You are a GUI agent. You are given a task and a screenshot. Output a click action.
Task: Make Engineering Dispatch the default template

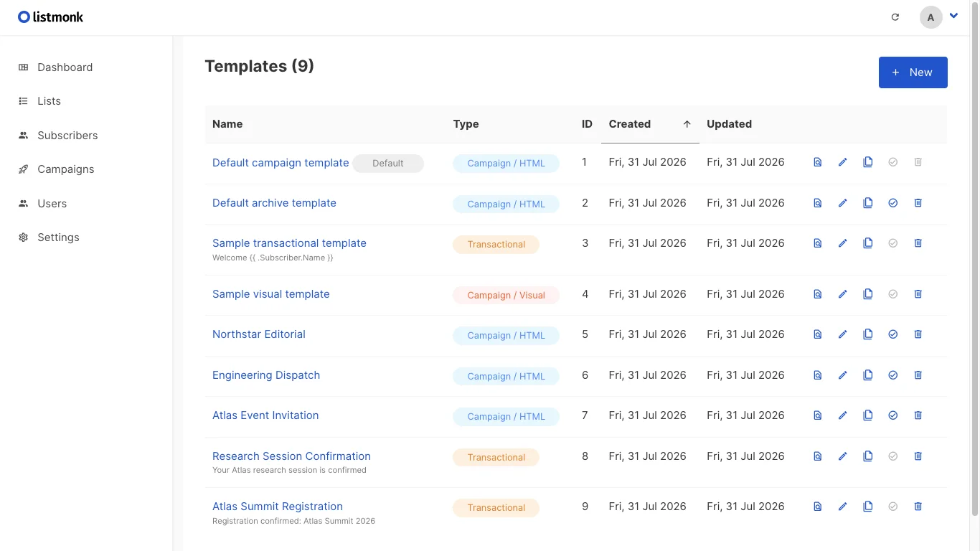[893, 375]
